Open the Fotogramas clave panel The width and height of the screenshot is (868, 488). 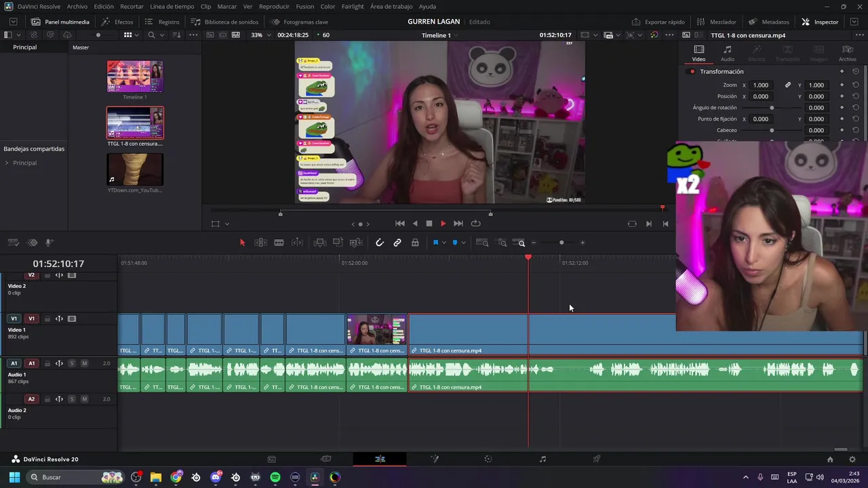point(299,22)
